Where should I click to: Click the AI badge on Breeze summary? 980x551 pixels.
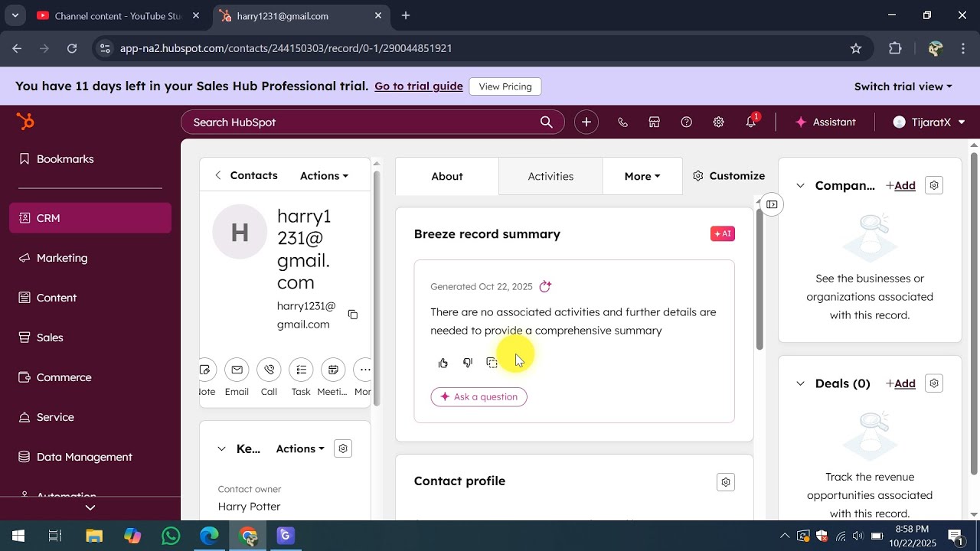tap(723, 233)
